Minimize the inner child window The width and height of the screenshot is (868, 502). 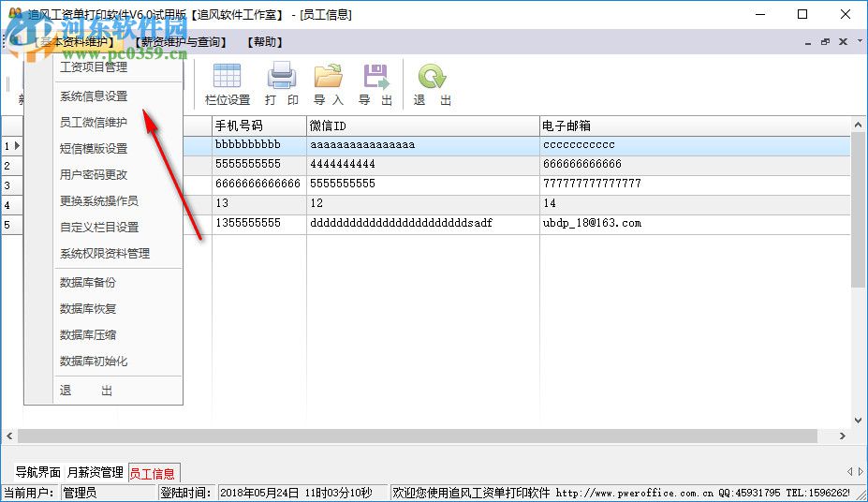(x=808, y=43)
